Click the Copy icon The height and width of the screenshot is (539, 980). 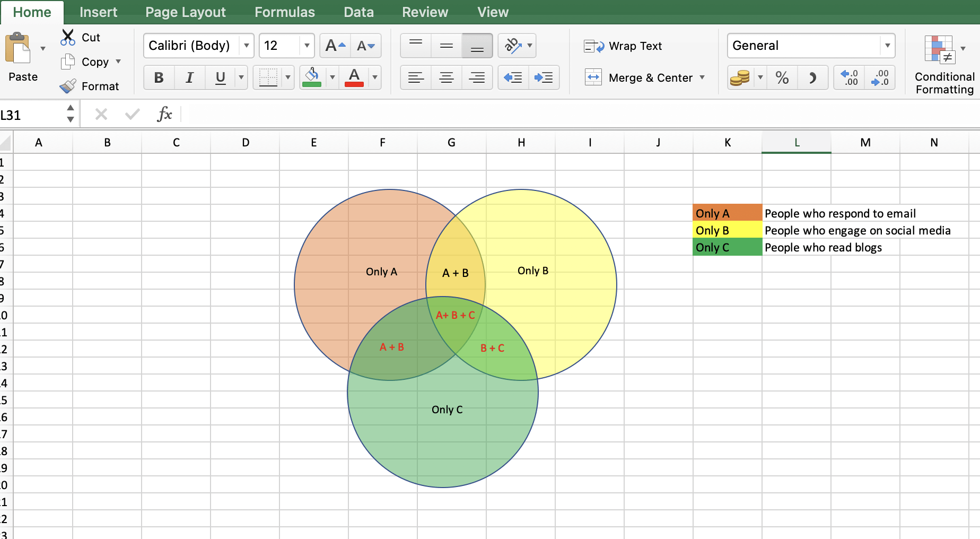click(x=67, y=62)
